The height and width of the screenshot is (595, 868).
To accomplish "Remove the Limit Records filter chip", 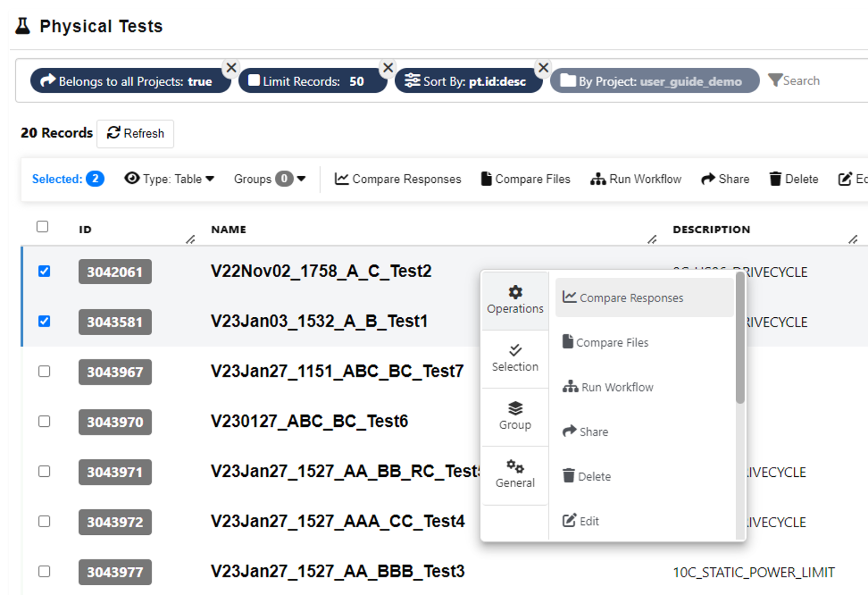I will pyautogui.click(x=388, y=68).
